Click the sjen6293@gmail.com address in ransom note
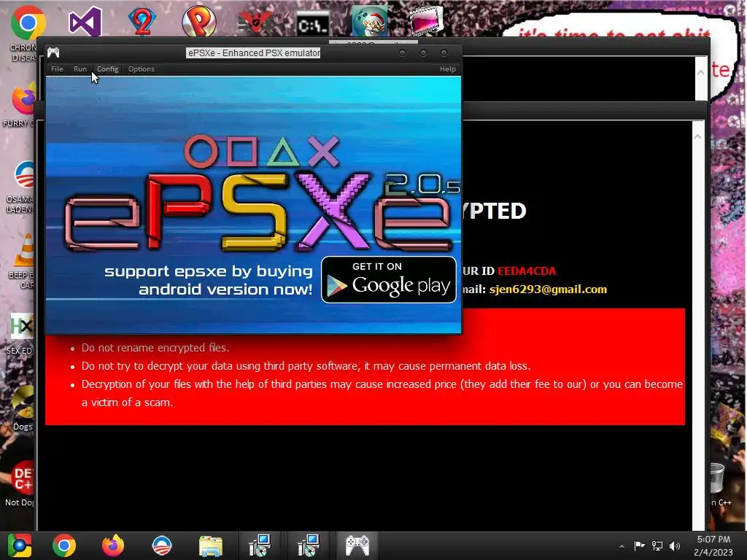 coord(548,289)
